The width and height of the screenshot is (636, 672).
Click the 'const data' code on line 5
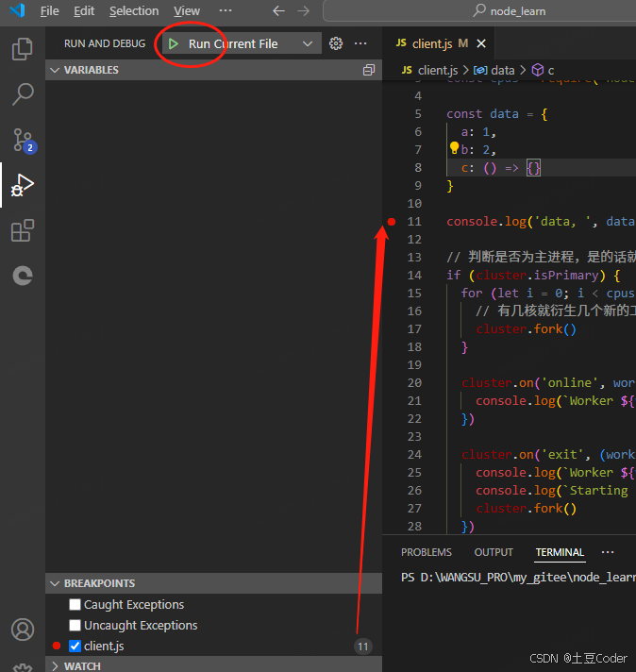tap(482, 114)
